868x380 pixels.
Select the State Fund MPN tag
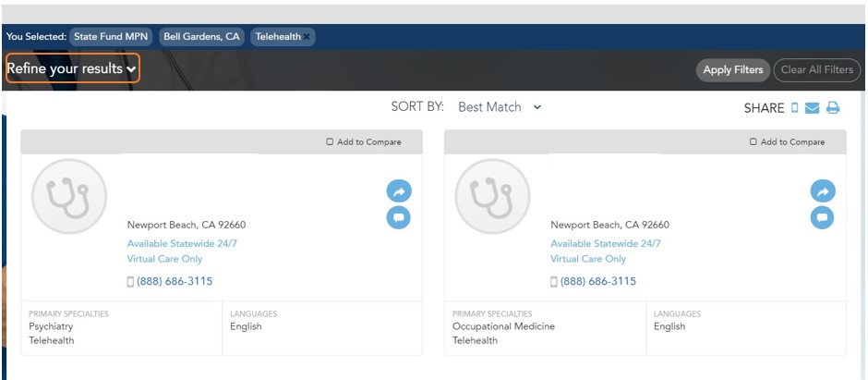coord(111,37)
